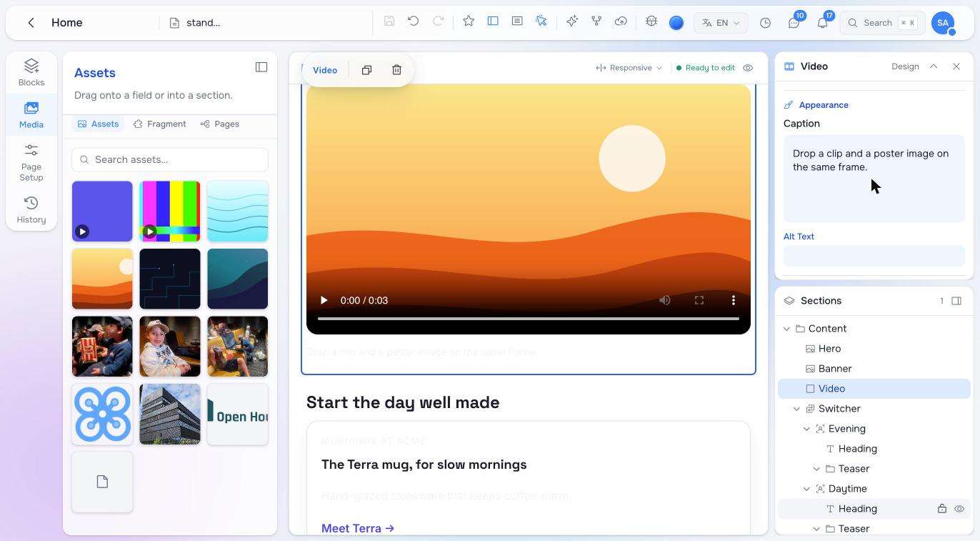Delete the Video block with trash icon
The width and height of the screenshot is (980, 541).
(x=396, y=70)
